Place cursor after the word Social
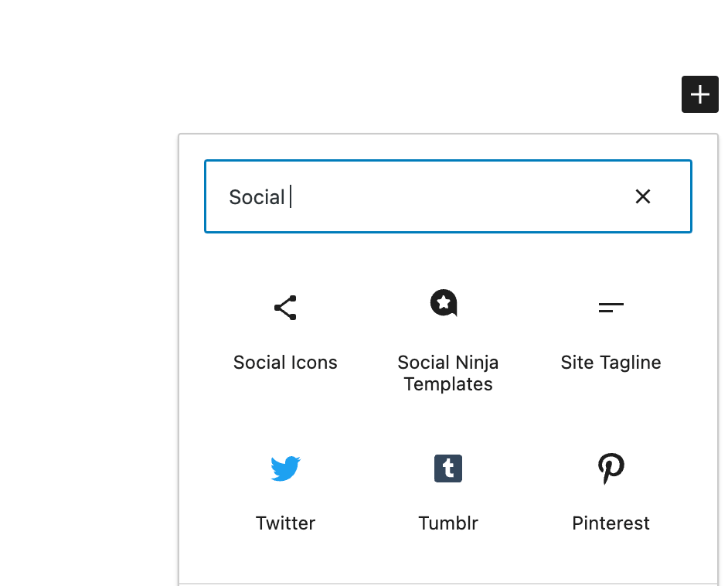This screenshot has width=728, height=586. point(289,197)
